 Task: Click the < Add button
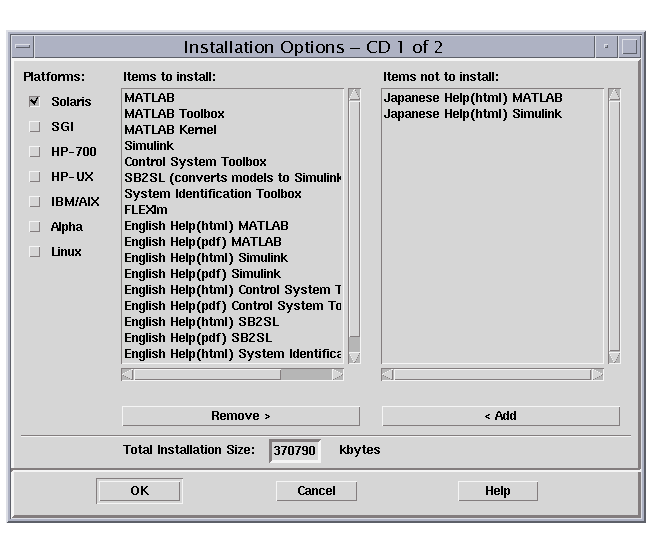click(501, 416)
